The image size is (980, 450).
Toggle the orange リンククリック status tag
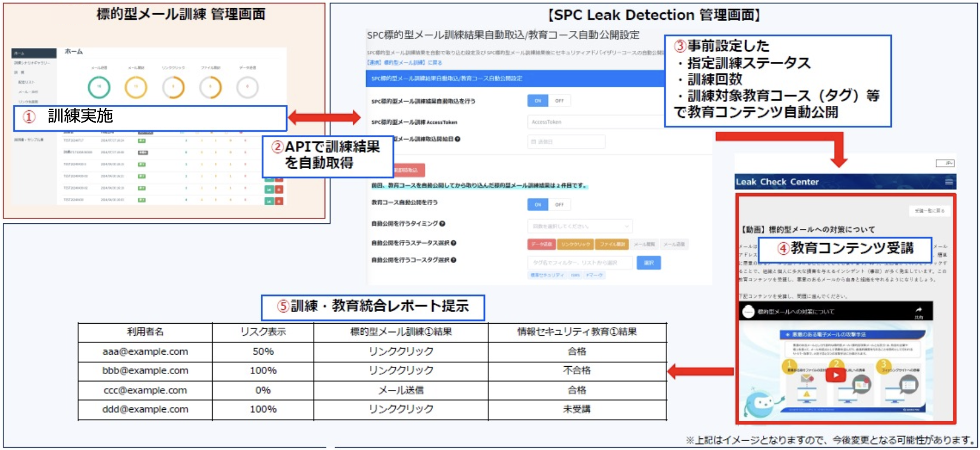[x=575, y=244]
